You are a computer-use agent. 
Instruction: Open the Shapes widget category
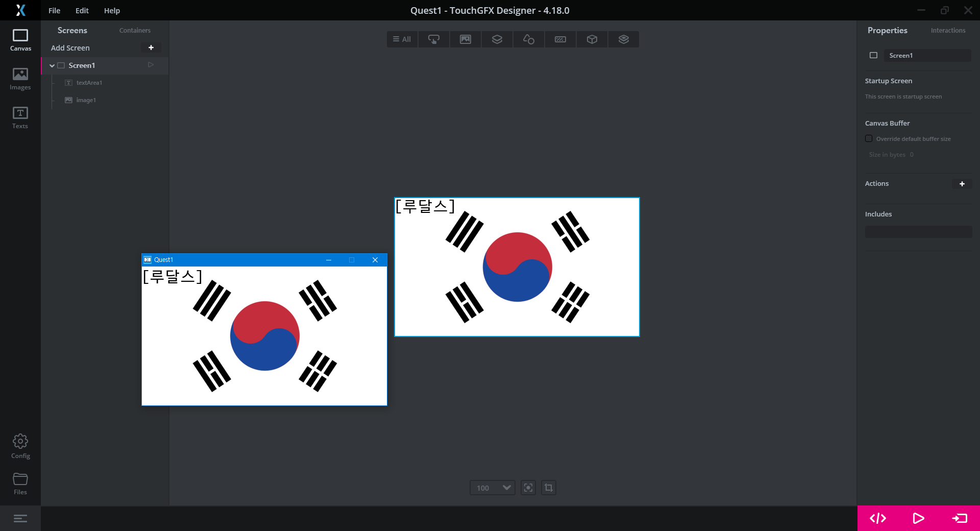[x=529, y=39]
